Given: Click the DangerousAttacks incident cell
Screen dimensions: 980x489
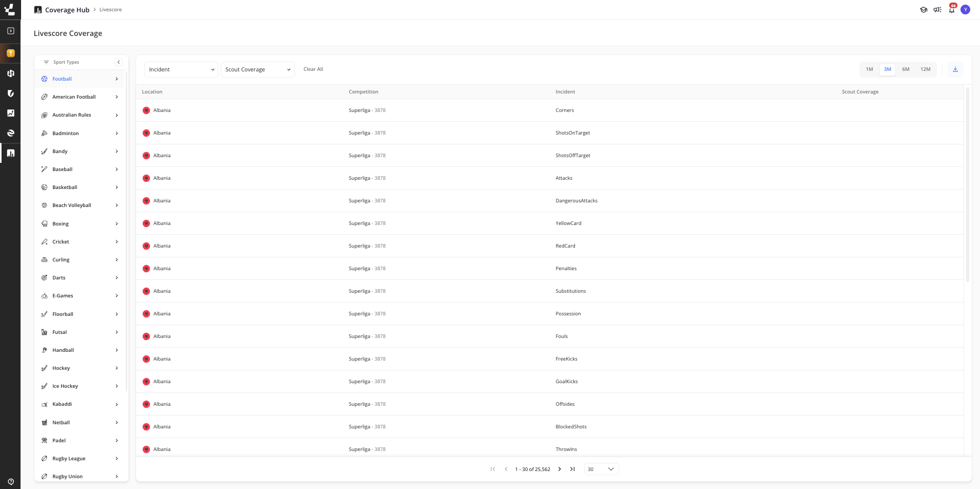Looking at the screenshot, I should pyautogui.click(x=577, y=201).
